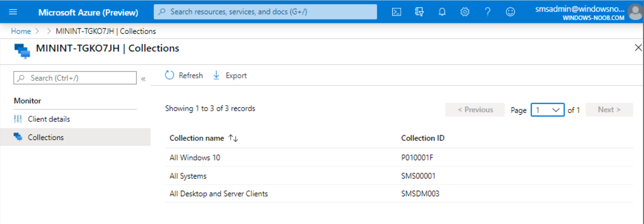This screenshot has width=644, height=224.
Task: Click the sidebar Search (Ctrl+/) field
Action: point(75,78)
